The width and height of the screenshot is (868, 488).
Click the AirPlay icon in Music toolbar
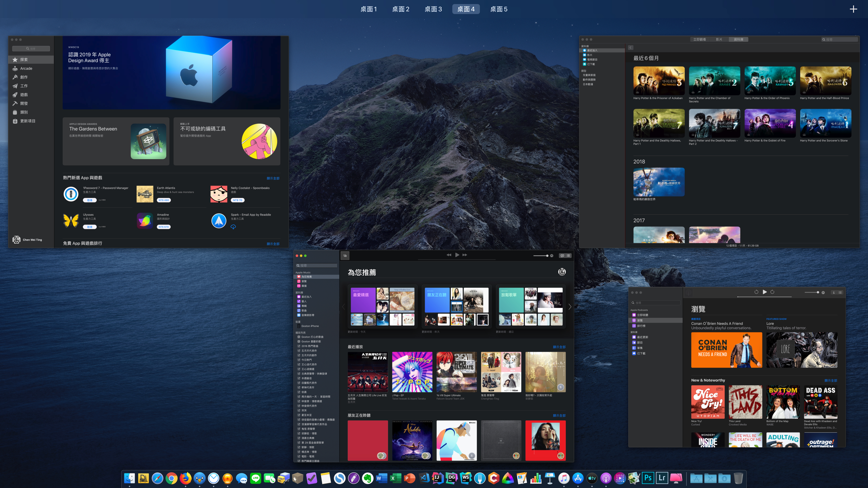coord(552,256)
